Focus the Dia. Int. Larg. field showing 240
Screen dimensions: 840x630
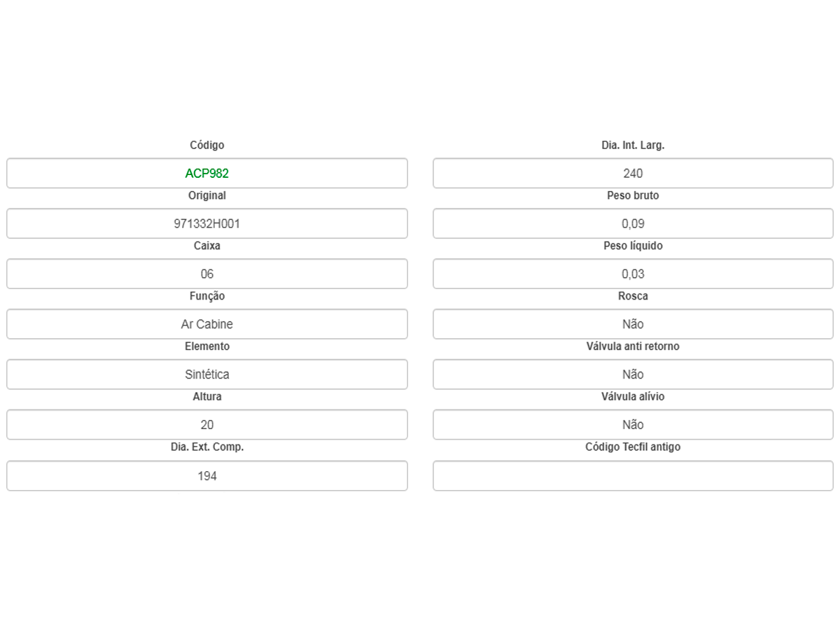pos(633,174)
